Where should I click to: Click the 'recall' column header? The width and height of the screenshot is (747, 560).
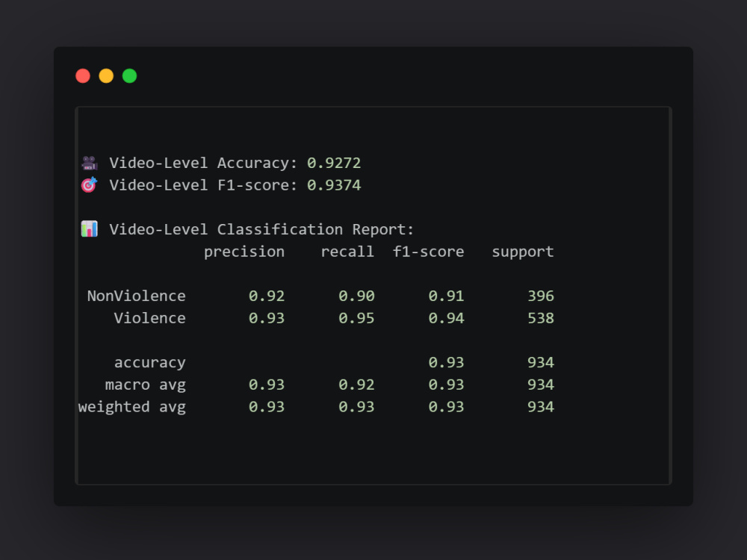pos(347,252)
